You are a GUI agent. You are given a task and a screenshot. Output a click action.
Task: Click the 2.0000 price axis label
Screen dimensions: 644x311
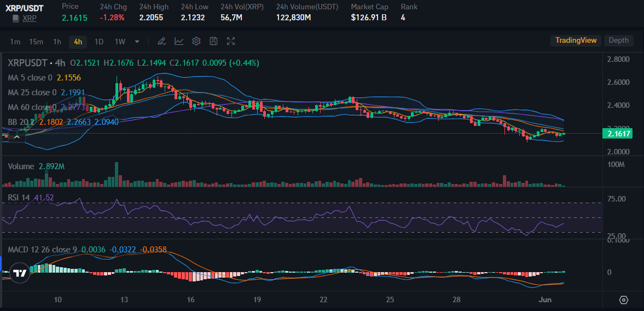pyautogui.click(x=618, y=152)
